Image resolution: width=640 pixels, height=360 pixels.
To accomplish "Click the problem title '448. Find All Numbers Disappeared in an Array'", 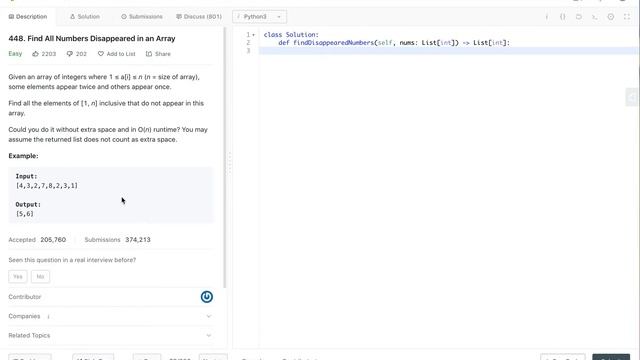I will click(92, 38).
